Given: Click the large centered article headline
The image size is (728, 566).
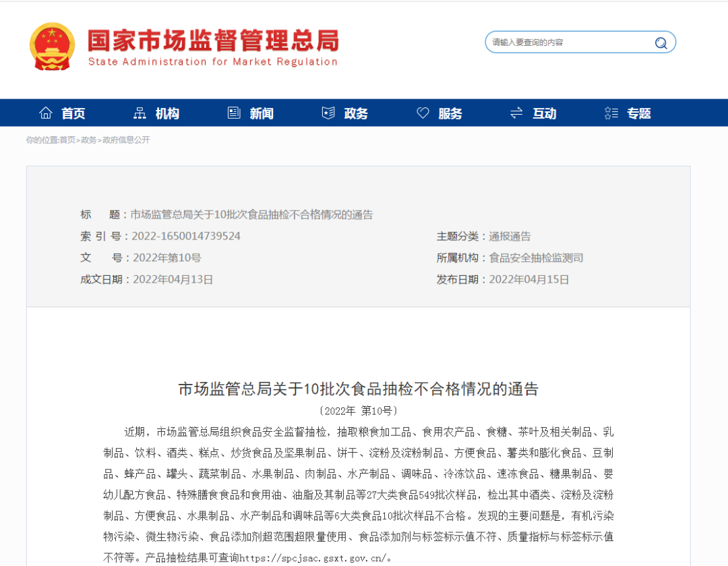Looking at the screenshot, I should tap(358, 389).
